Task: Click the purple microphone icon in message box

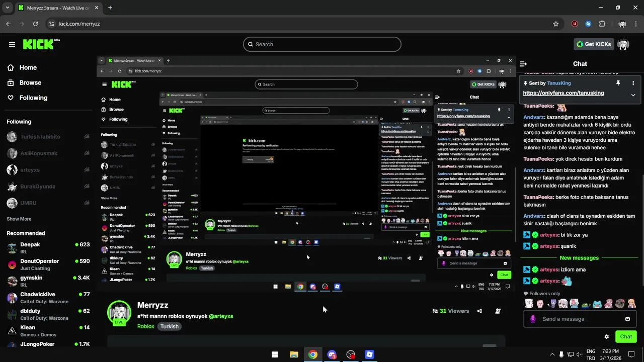Action: coord(533,319)
